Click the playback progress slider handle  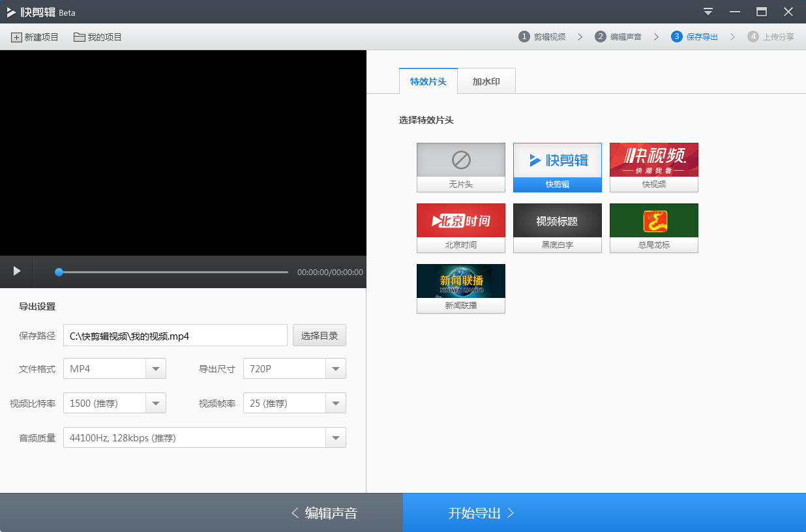(x=59, y=272)
